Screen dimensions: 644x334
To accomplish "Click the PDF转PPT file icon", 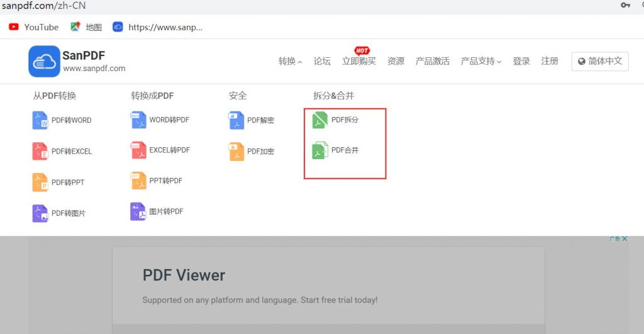I will (40, 182).
